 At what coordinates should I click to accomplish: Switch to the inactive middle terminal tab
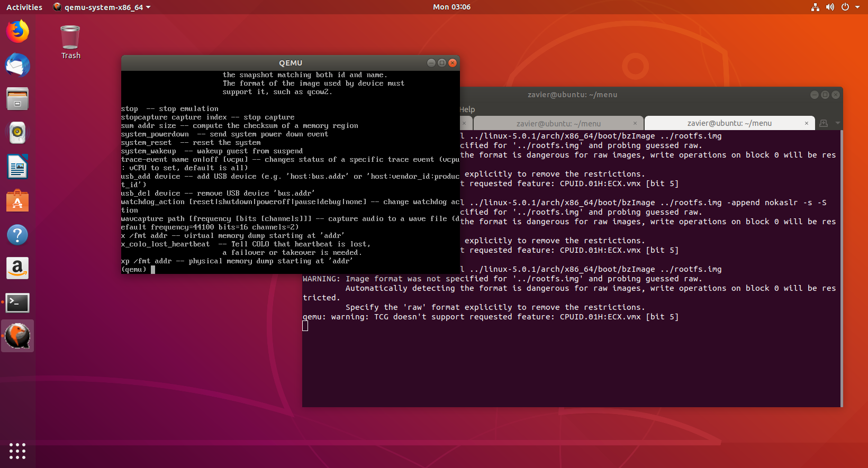coord(558,124)
